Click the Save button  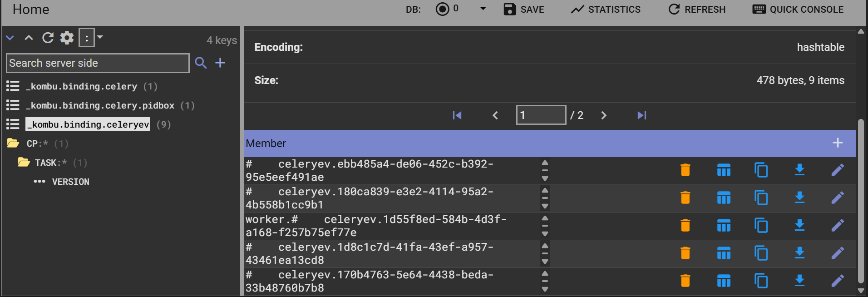[x=524, y=10]
